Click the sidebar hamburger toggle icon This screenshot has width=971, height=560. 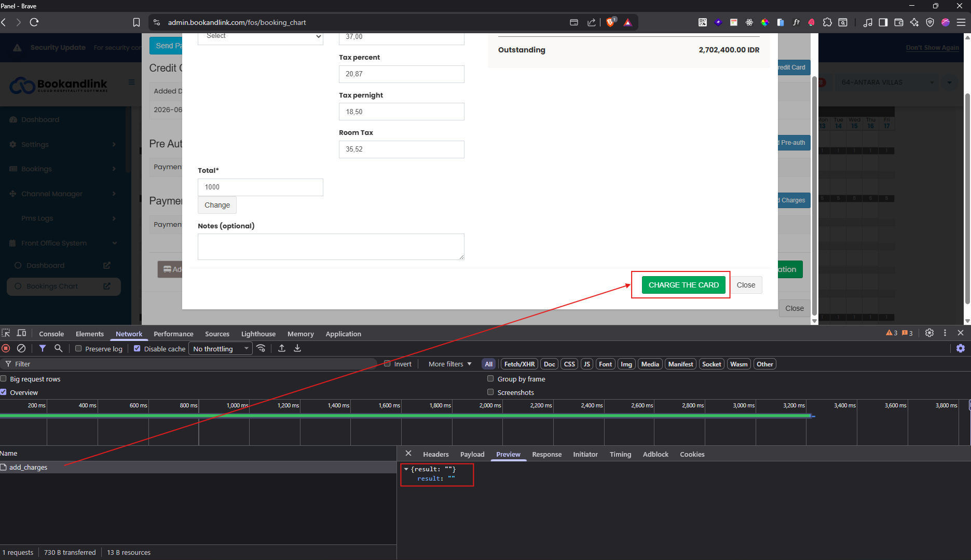[x=132, y=82]
